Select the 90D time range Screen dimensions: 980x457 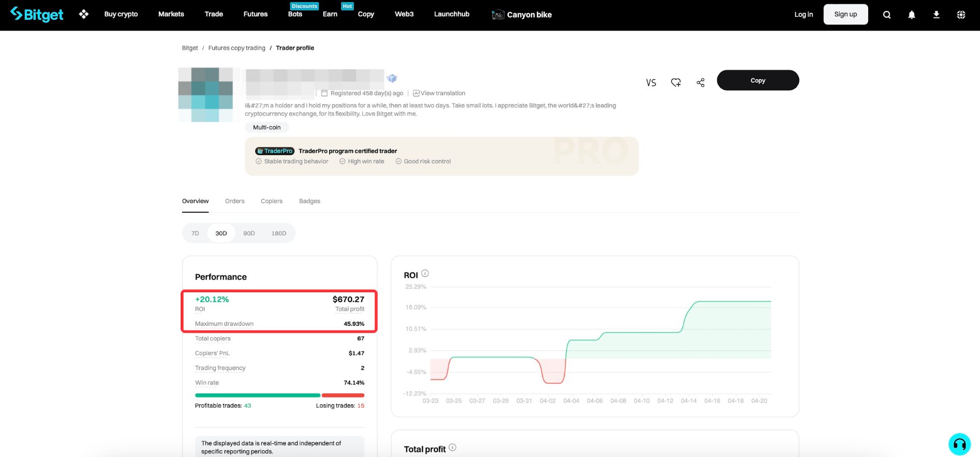pyautogui.click(x=249, y=233)
